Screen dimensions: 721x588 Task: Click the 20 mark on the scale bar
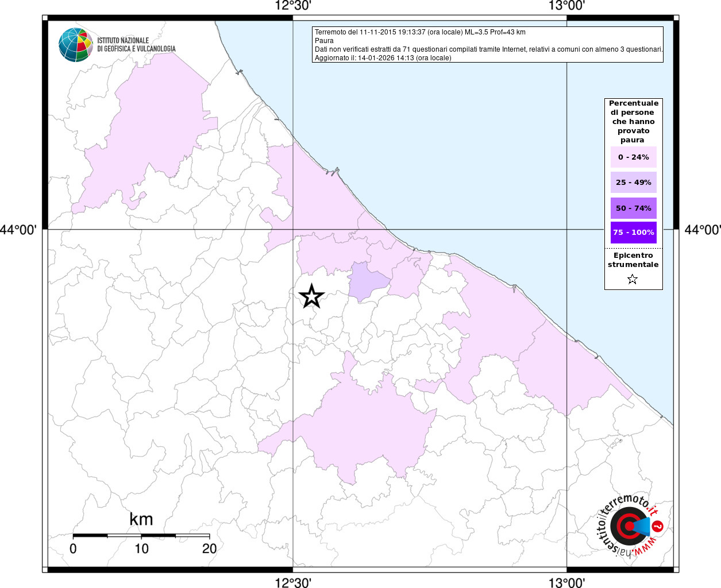[209, 548]
